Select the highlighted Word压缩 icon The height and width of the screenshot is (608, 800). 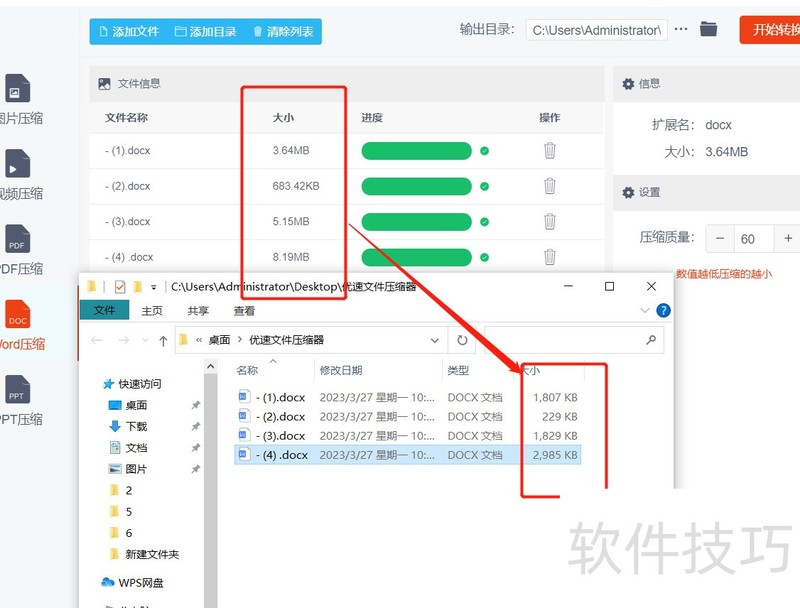coord(18,323)
